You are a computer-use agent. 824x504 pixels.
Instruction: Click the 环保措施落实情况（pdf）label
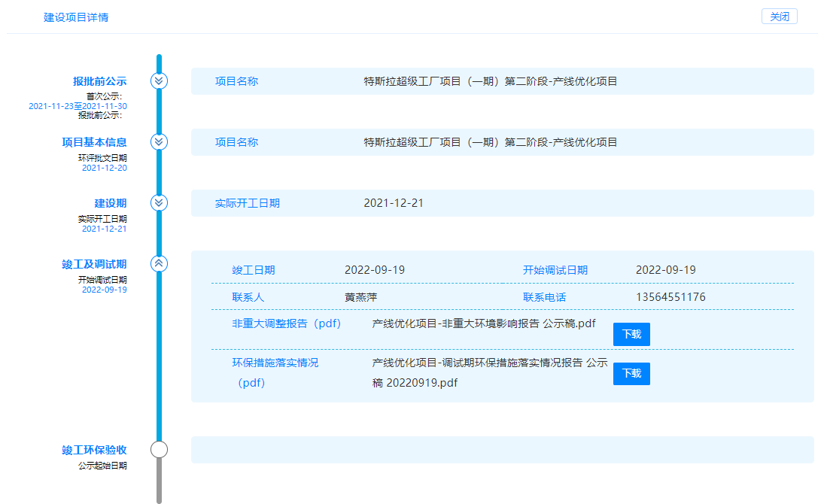tap(275, 372)
